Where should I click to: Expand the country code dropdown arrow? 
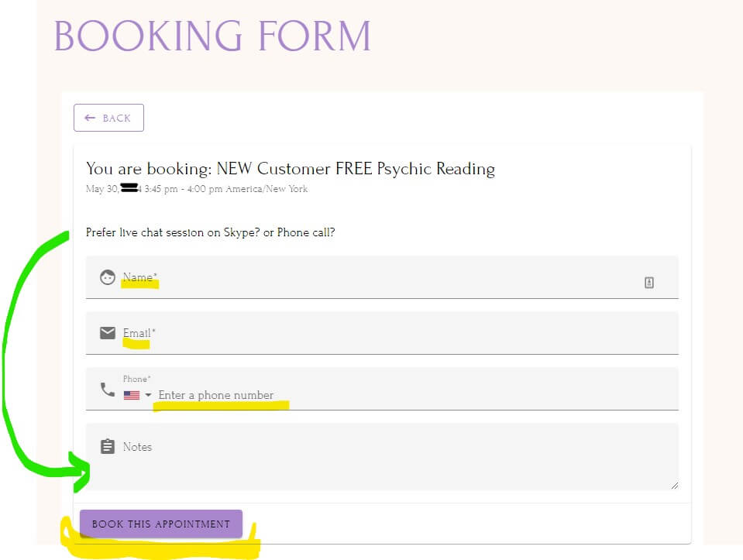[x=148, y=395]
